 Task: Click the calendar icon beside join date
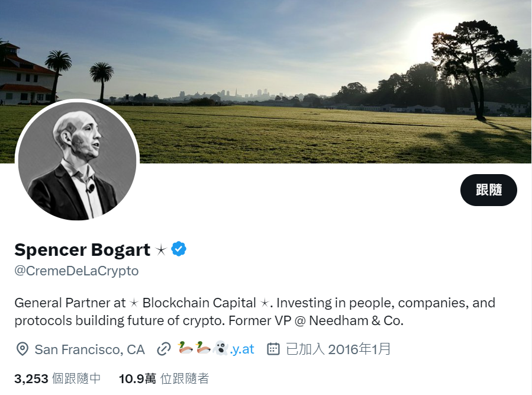point(273,349)
